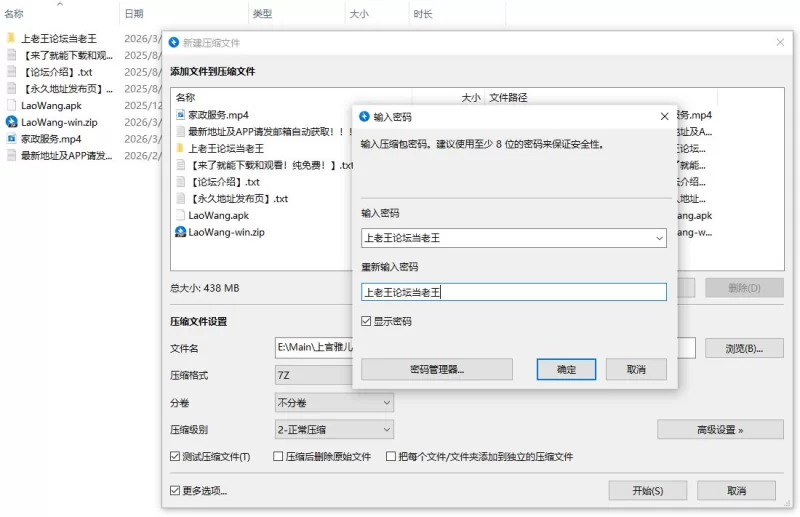Click the 最新地址及APP请发... file icon in Explorer
The image size is (800, 517).
(11, 155)
